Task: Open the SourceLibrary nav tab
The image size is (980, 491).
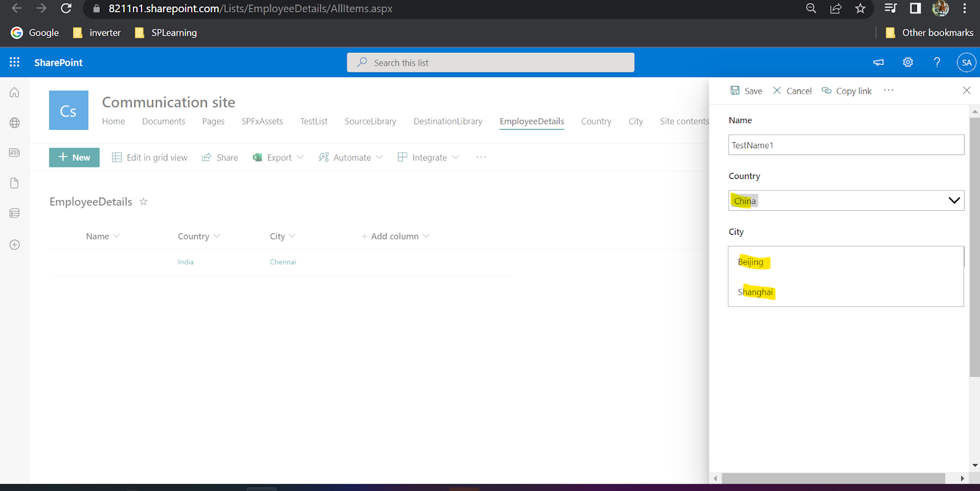Action: 371,121
